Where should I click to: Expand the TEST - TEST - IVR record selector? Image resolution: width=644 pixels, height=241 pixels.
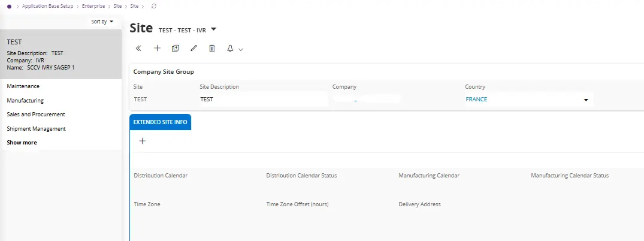[214, 29]
